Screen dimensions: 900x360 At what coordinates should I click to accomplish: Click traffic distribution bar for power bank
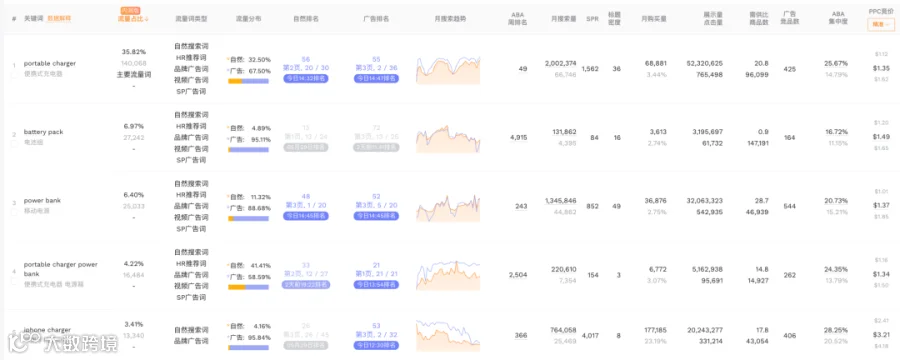click(249, 219)
